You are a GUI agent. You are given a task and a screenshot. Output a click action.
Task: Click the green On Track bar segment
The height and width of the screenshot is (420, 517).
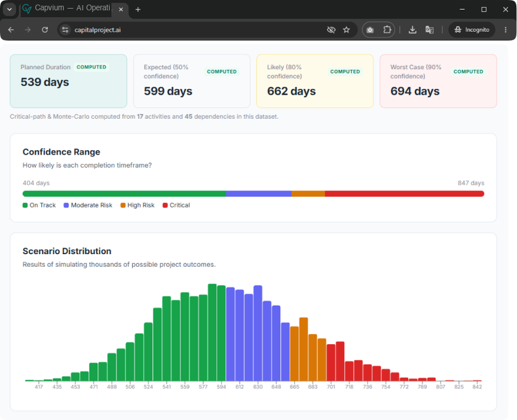pyautogui.click(x=124, y=194)
